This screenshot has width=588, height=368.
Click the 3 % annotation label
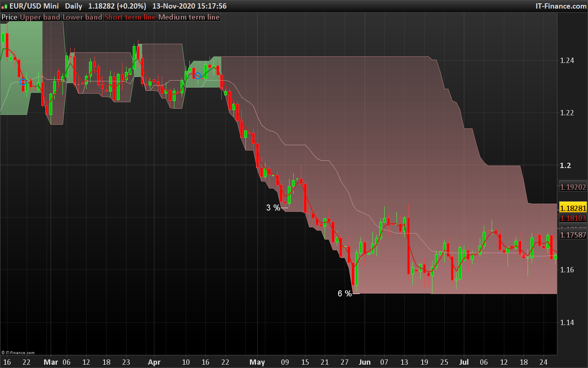pyautogui.click(x=273, y=208)
